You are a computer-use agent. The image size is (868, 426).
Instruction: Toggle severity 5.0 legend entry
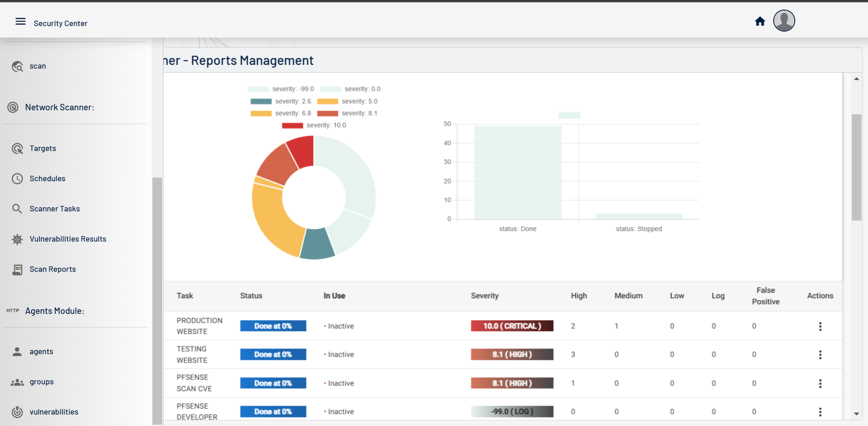[347, 102]
